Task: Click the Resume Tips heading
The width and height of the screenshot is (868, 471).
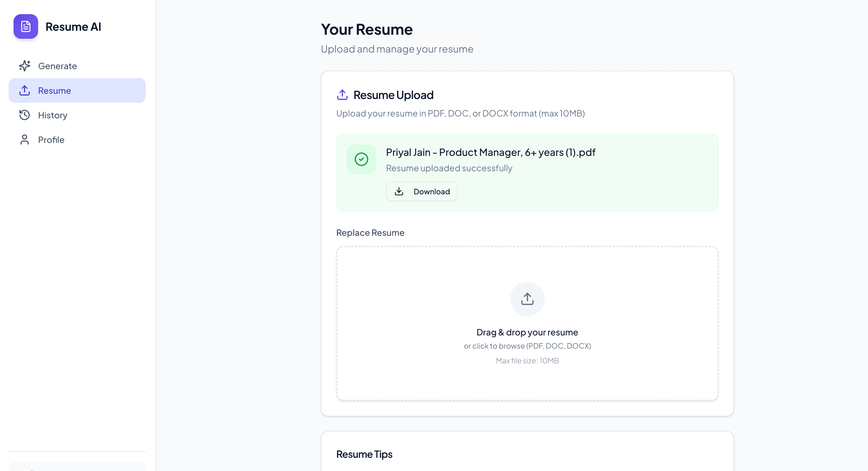Action: (364, 454)
